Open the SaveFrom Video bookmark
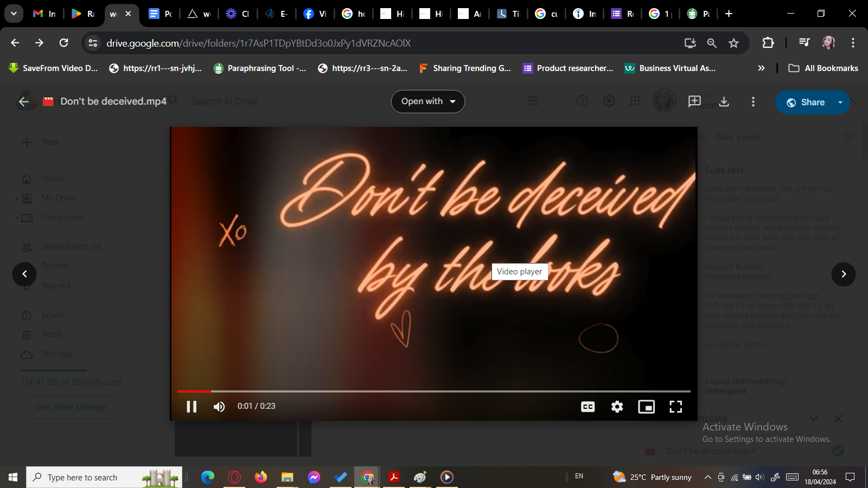Image resolution: width=868 pixels, height=488 pixels. 53,68
